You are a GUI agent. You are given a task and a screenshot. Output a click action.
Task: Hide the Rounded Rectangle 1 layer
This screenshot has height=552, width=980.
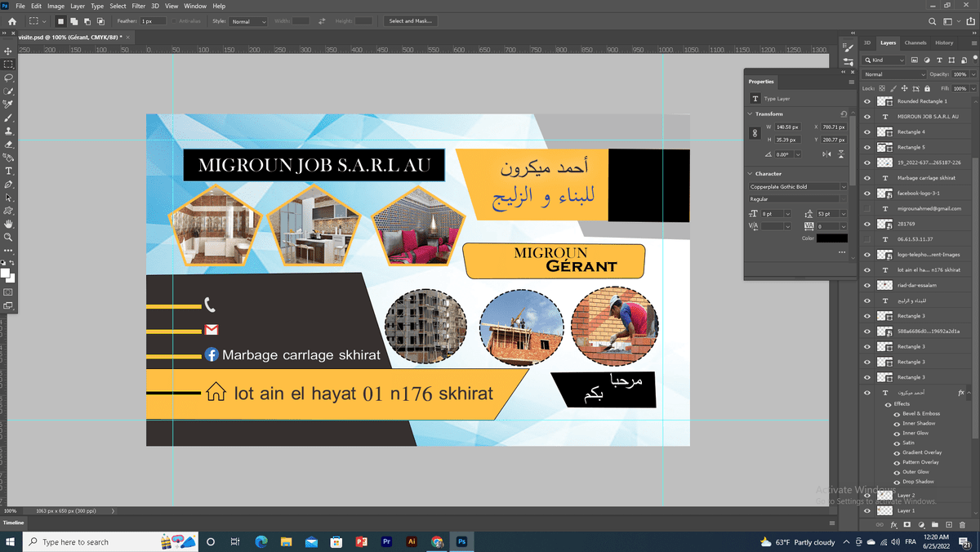[867, 101]
